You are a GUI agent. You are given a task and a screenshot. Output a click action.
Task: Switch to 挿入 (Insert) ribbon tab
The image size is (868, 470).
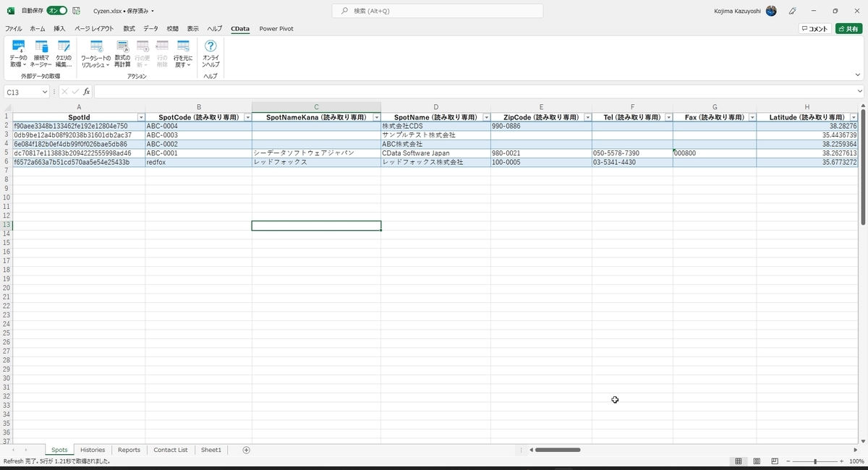(x=59, y=29)
